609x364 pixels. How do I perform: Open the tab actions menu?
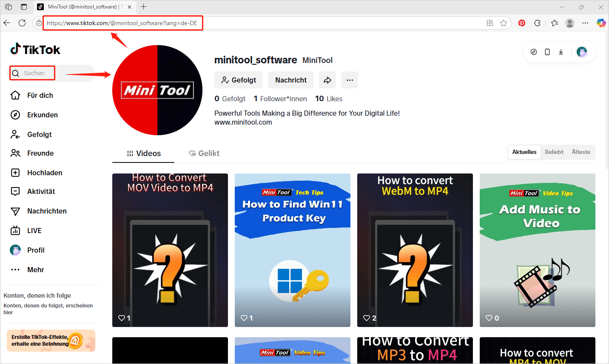tap(24, 7)
